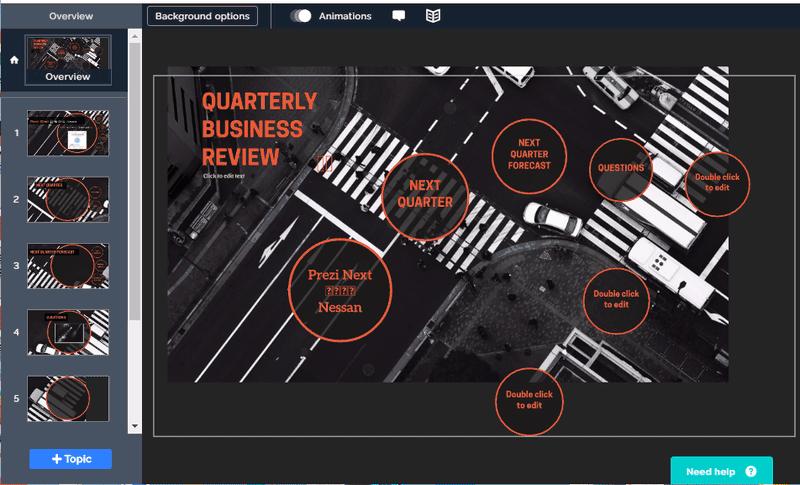Select topic thumbnail 1
Screen dimensions: 800x485
(68, 133)
